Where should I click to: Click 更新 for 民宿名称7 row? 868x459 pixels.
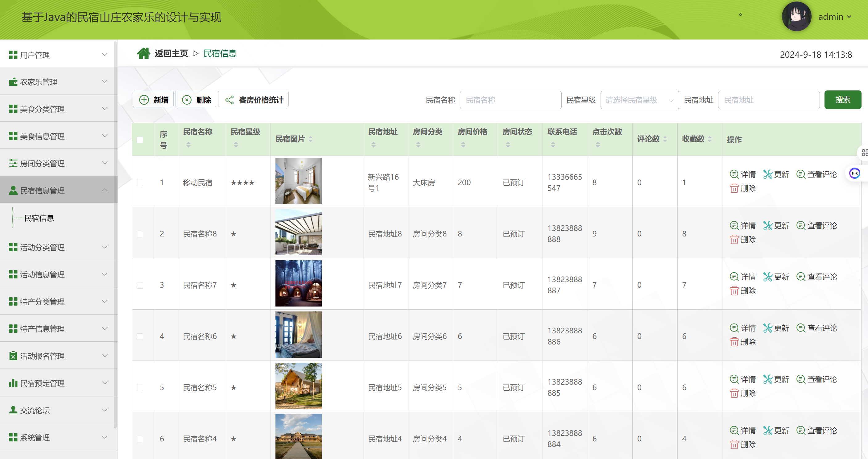776,277
